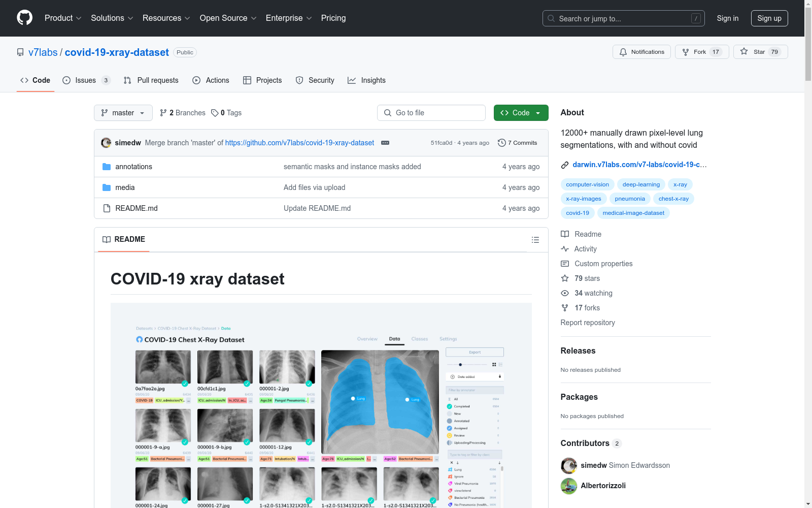812x508 pixels.
Task: Star this repository
Action: click(760, 52)
